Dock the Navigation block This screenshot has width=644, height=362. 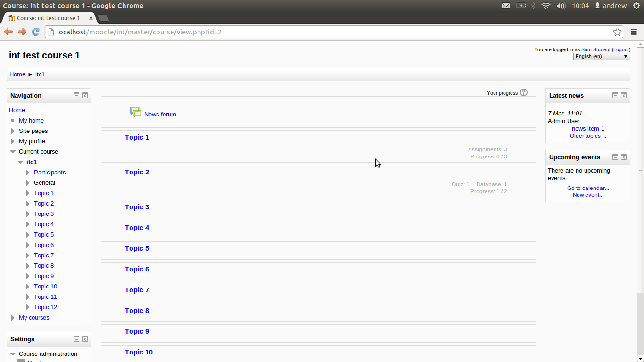[x=85, y=95]
